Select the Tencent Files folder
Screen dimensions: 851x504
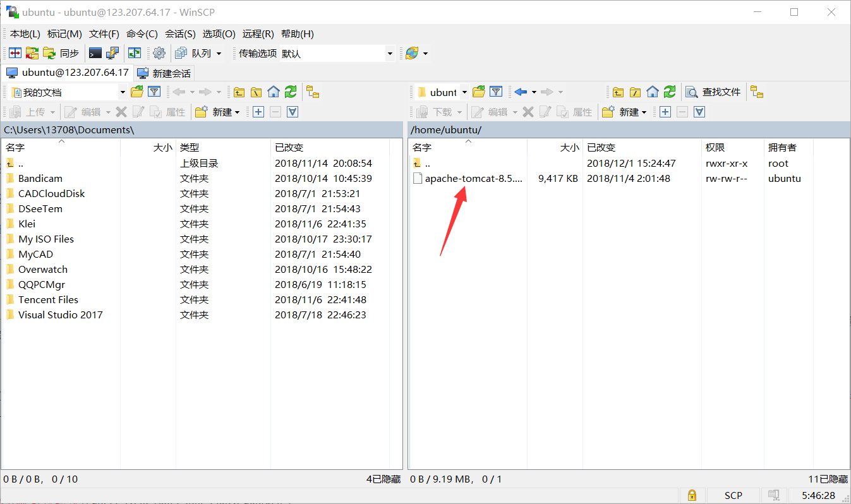[48, 300]
